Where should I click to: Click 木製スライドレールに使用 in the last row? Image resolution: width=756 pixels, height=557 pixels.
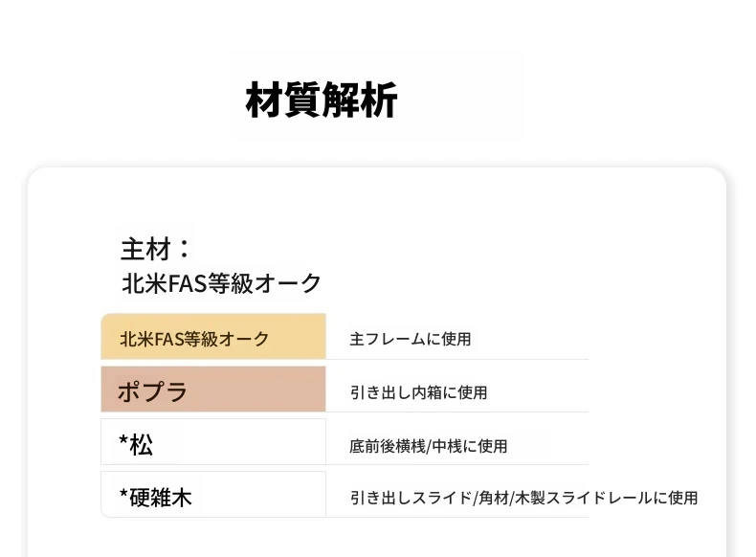[606, 498]
